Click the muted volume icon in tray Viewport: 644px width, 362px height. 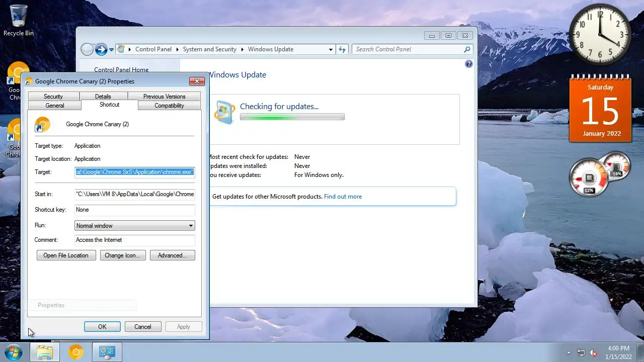click(594, 352)
